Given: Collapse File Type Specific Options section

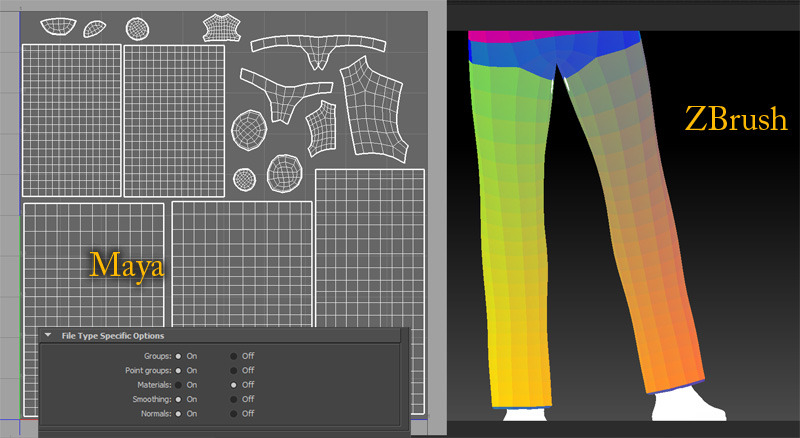Looking at the screenshot, I should pos(48,335).
